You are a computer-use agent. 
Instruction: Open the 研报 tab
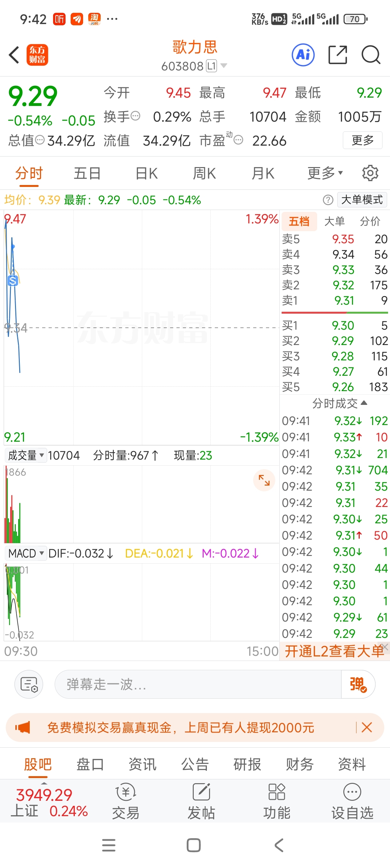(247, 764)
